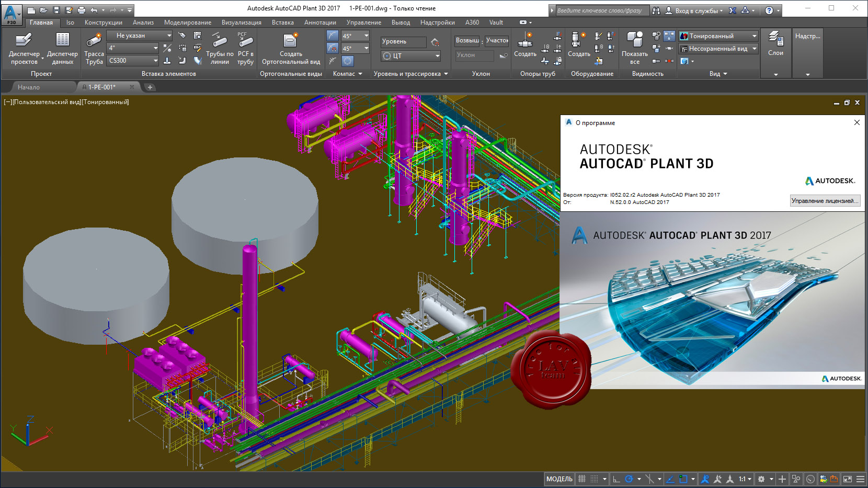868x488 pixels.
Task: Click PCF в трубу conversion tool
Action: pos(245,48)
